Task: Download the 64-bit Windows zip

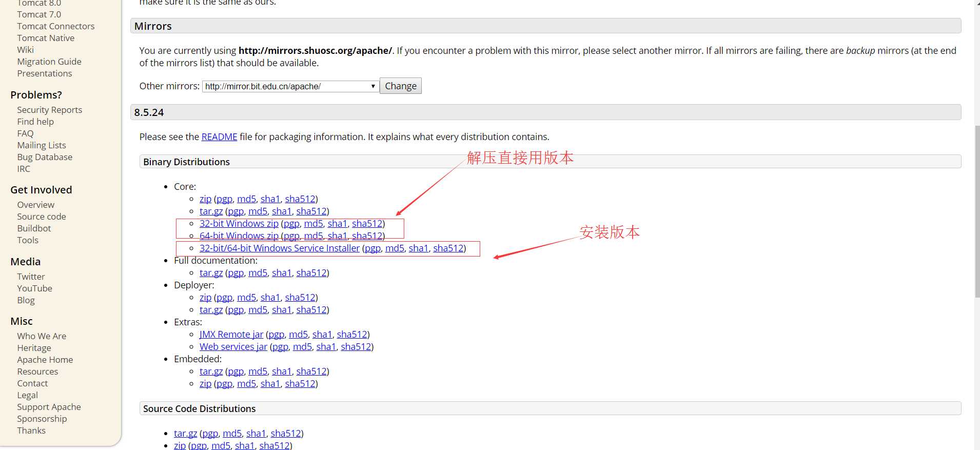Action: tap(239, 236)
